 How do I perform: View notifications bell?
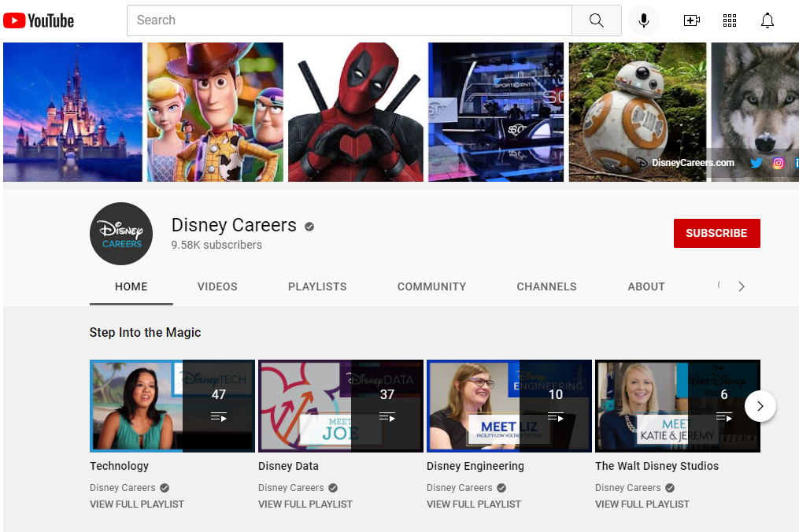click(768, 20)
